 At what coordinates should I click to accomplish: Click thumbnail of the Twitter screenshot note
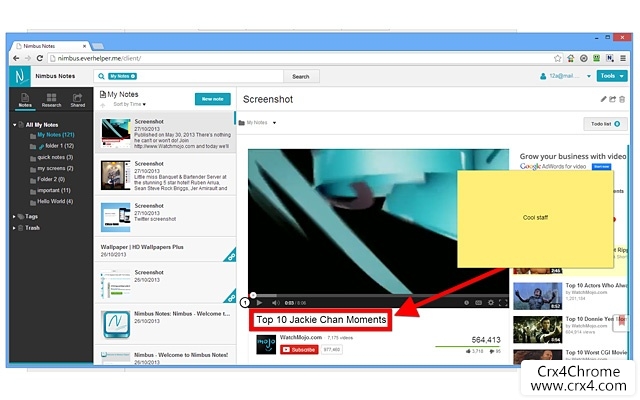coord(116,217)
